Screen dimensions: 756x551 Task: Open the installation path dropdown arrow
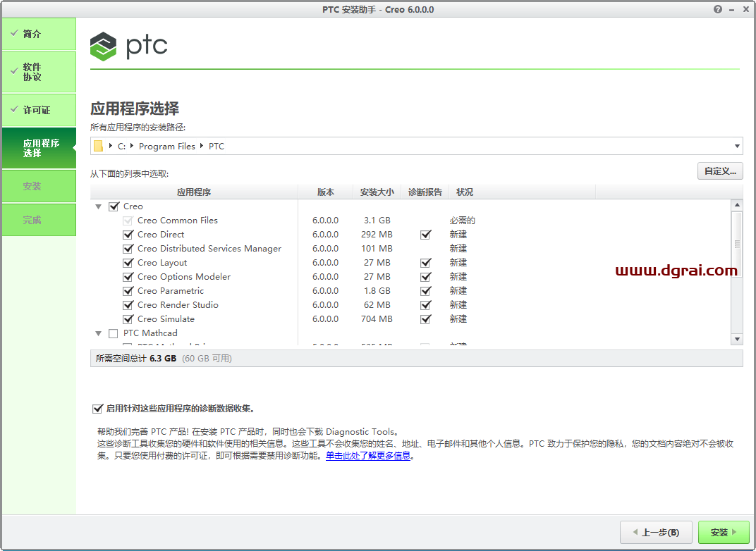coord(737,146)
